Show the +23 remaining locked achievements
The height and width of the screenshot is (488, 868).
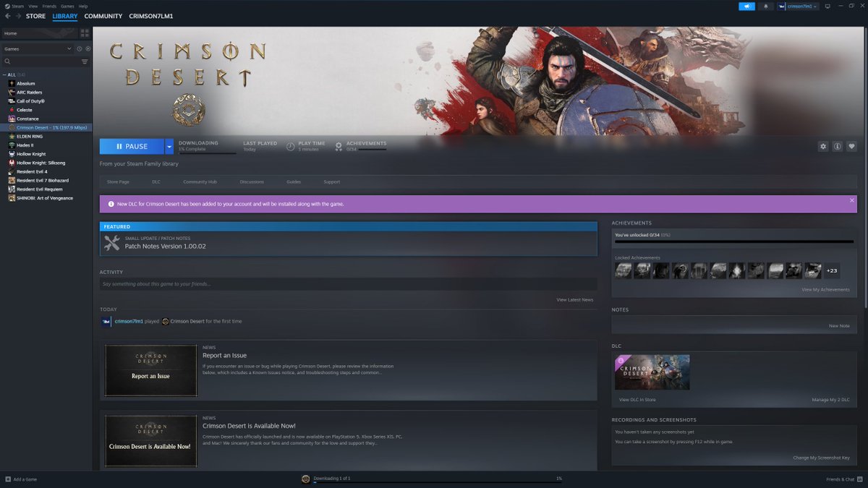point(832,271)
